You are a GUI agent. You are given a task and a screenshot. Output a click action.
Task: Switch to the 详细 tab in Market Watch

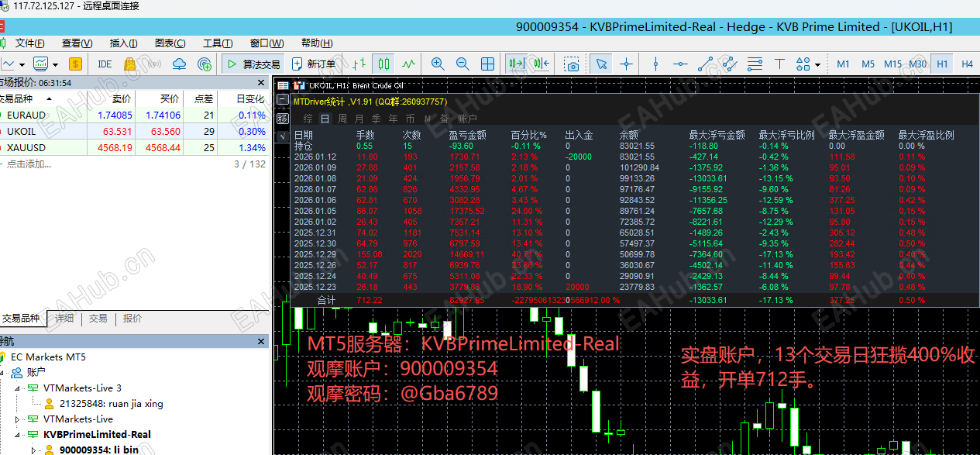point(64,318)
